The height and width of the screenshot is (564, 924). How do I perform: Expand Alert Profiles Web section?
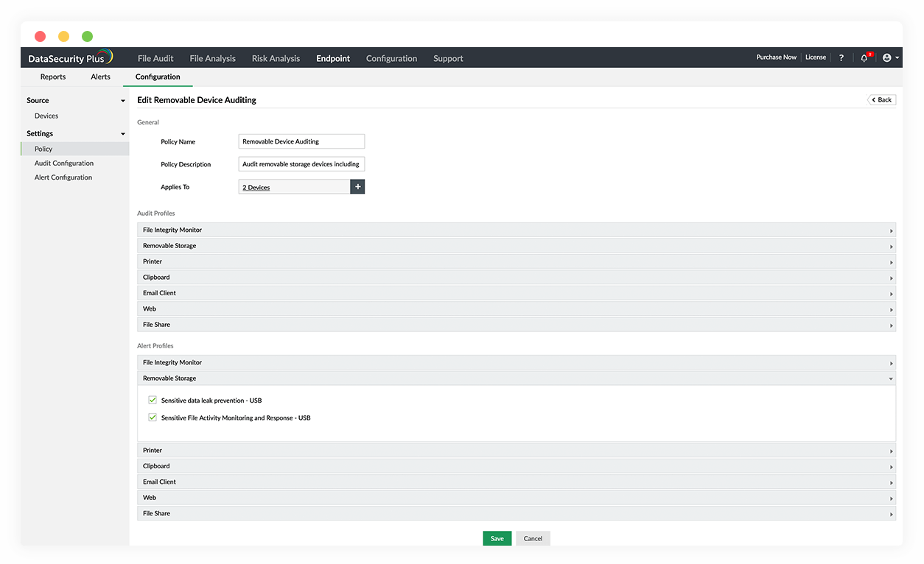(517, 498)
